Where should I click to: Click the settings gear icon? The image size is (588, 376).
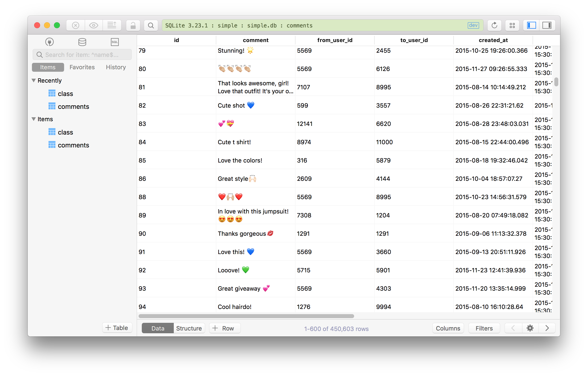pyautogui.click(x=530, y=329)
